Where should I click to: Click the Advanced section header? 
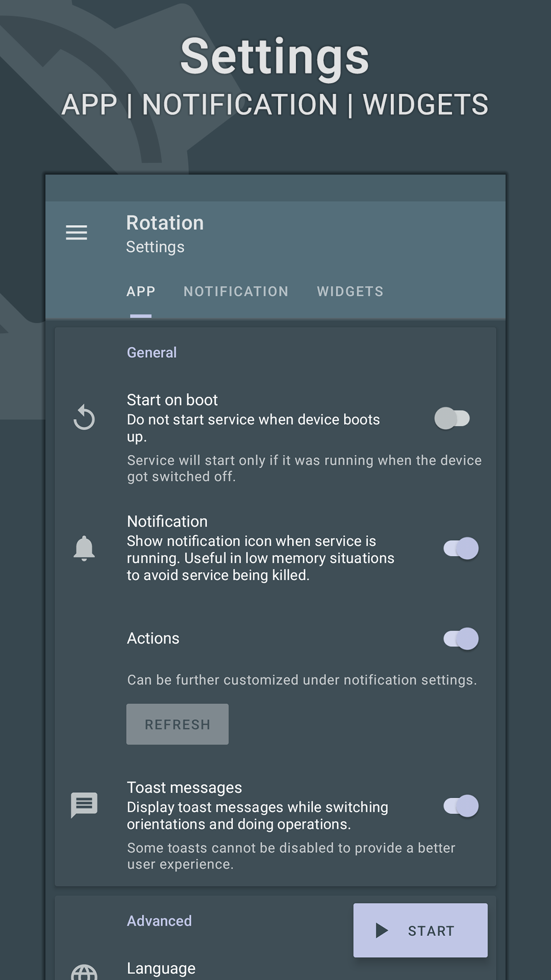tap(159, 921)
